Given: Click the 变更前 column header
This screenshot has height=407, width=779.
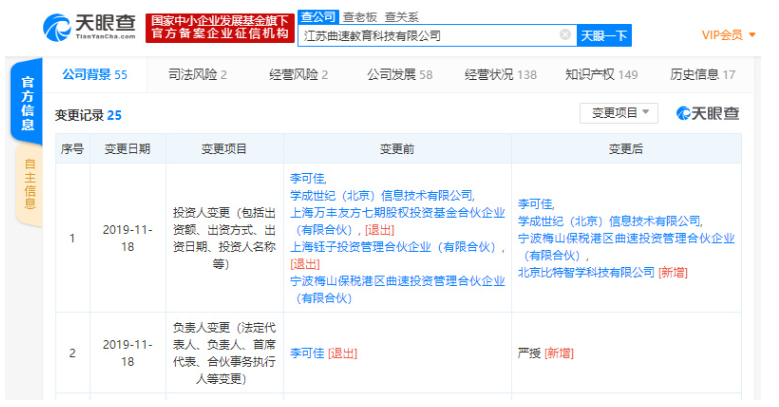Looking at the screenshot, I should pos(397,149).
